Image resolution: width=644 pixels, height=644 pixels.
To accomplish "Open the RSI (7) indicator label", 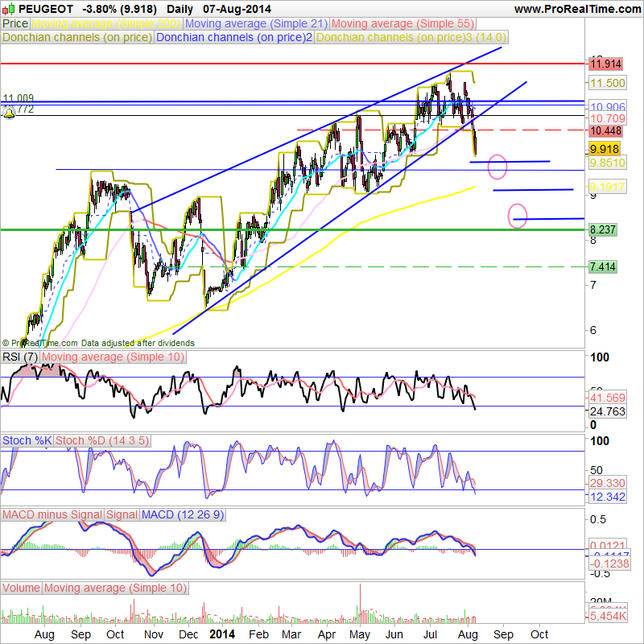I will tap(20, 357).
